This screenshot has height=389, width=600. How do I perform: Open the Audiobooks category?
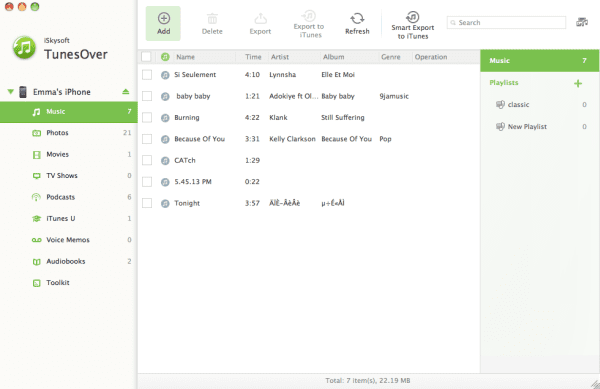pyautogui.click(x=68, y=261)
